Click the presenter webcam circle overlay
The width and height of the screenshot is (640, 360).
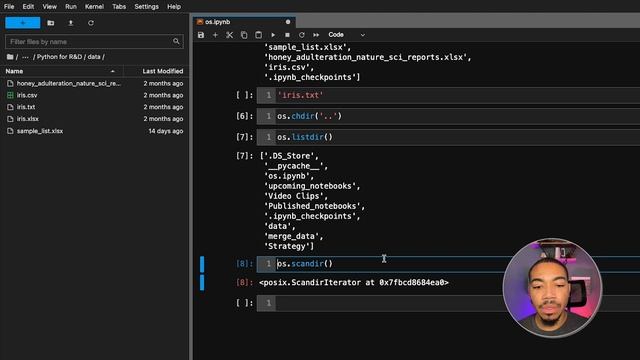coord(552,288)
